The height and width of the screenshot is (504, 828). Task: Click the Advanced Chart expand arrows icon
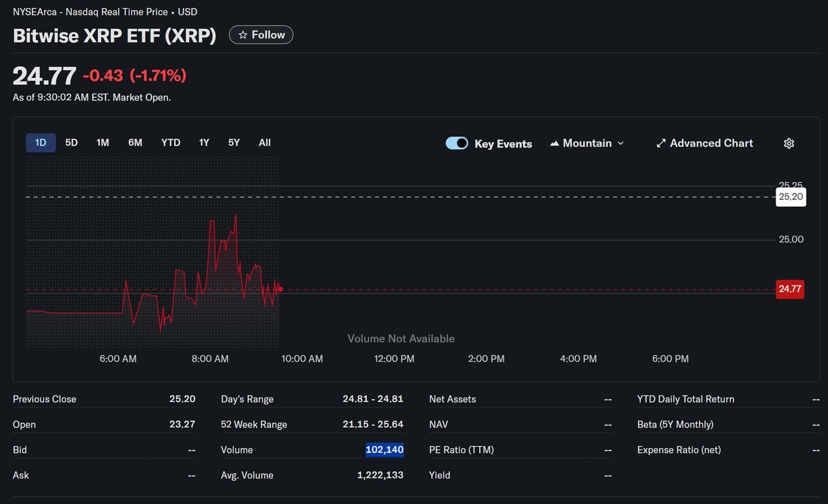pos(661,143)
